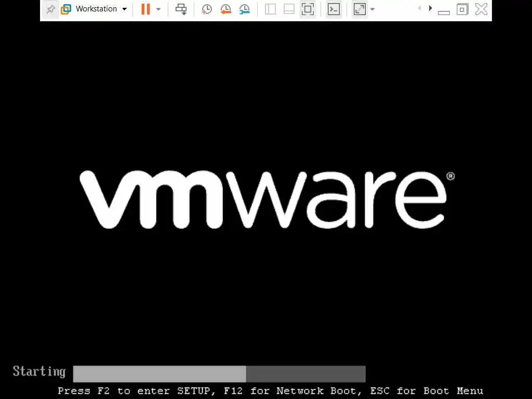Open power options dropdown next to pause
Viewport: 532px width, 399px height.
(x=158, y=9)
